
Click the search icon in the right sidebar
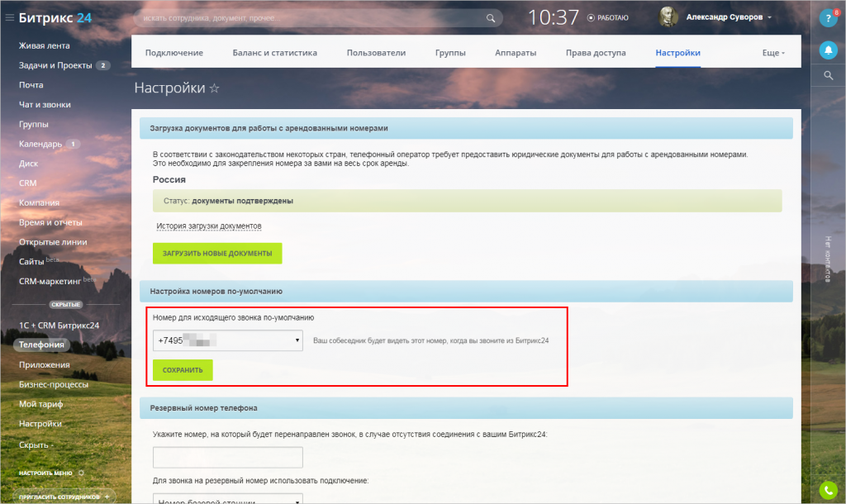(x=829, y=76)
